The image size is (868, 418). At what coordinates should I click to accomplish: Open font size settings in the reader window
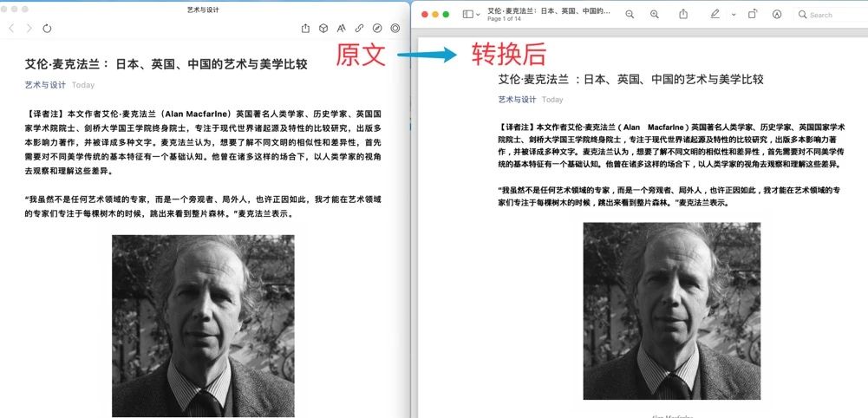point(341,29)
